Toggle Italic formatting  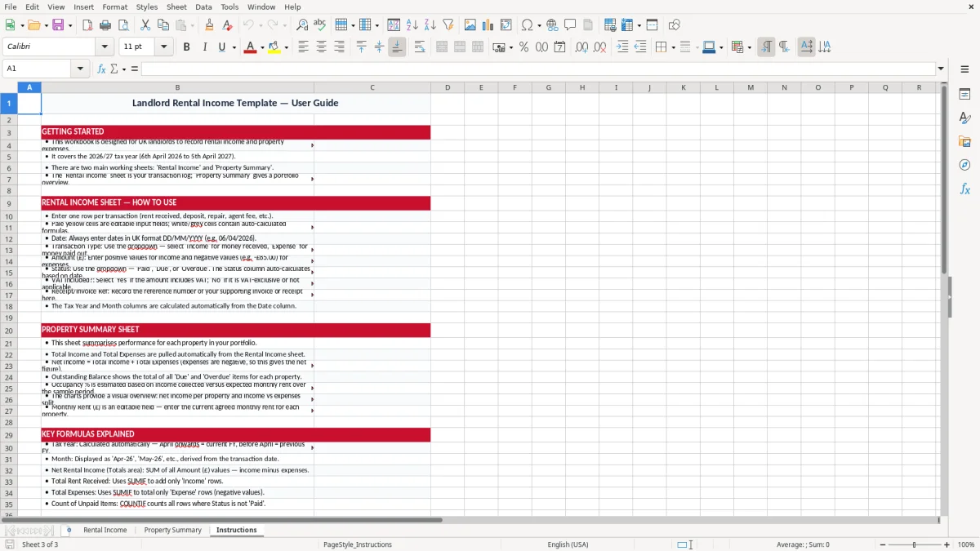[x=204, y=47]
